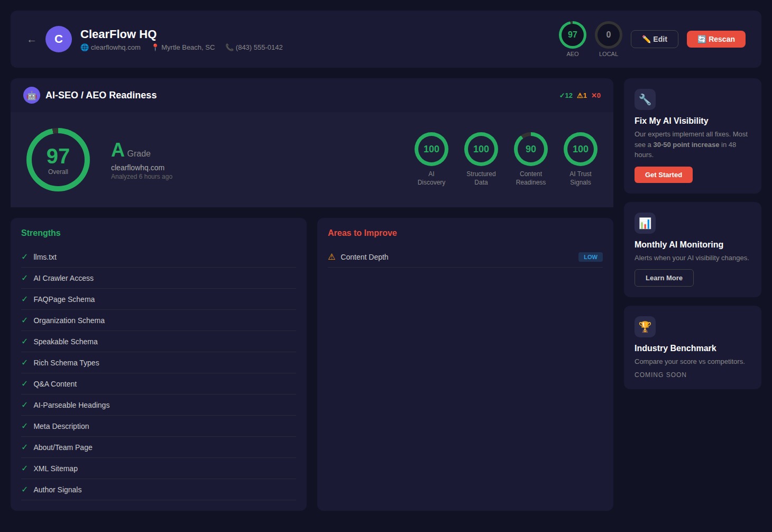Click the ClearFlow HQ avatar circle
The height and width of the screenshot is (532, 772).
[x=59, y=39]
